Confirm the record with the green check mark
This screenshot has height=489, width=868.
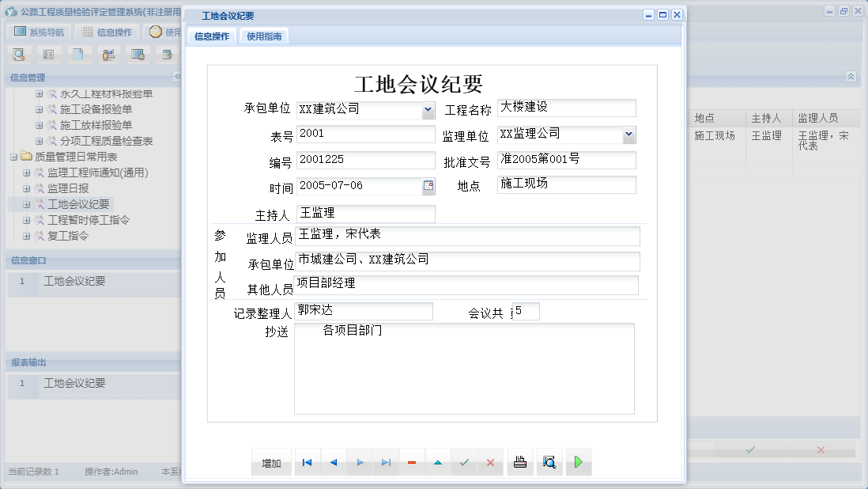[x=464, y=461]
